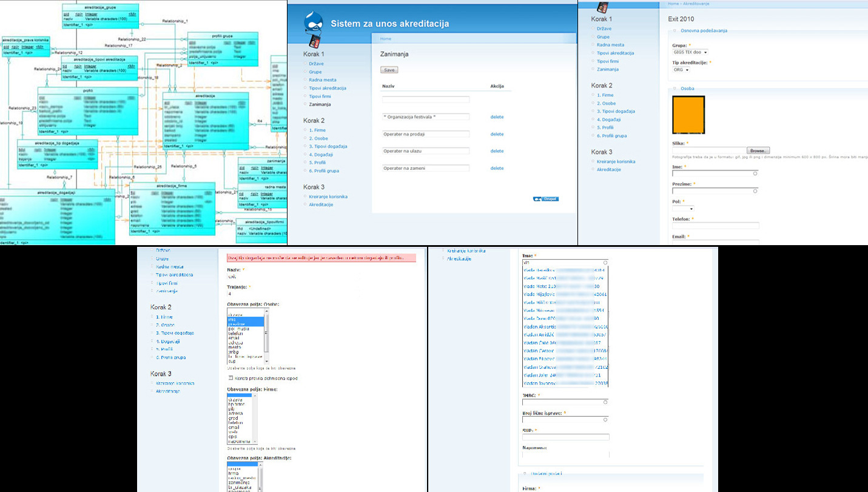Open the Grupa dropdown showing GIGS TIX doo
The height and width of the screenshot is (492, 868).
[x=690, y=53]
